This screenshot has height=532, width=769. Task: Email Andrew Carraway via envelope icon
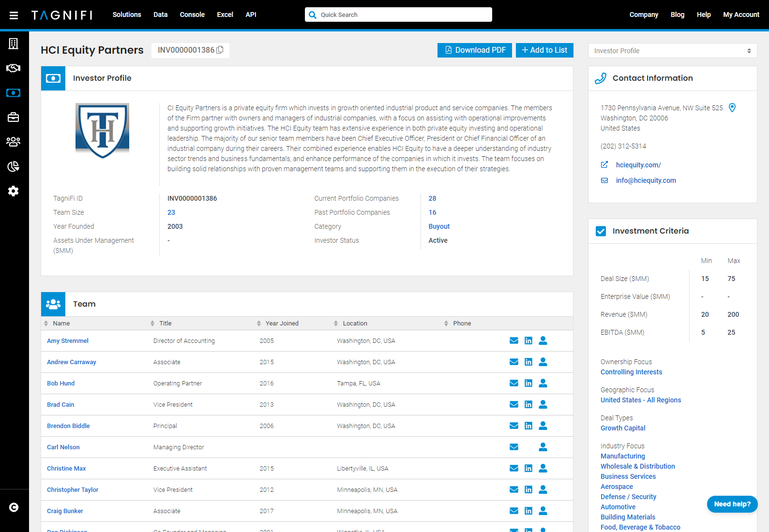514,362
